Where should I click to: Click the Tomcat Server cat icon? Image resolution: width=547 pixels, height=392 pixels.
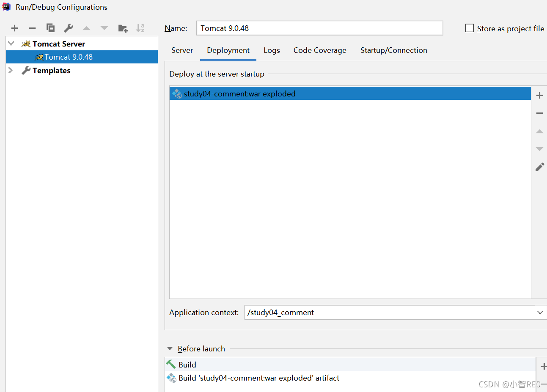pos(26,44)
